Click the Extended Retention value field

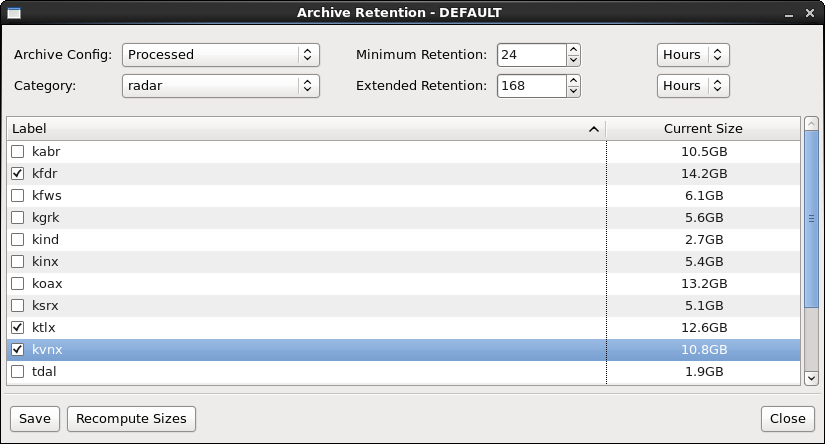tap(531, 86)
